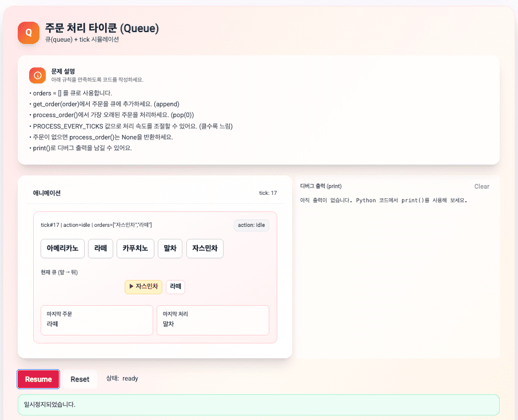Resume the paused simulation
Viewport: 518px width, 420px height.
click(38, 379)
